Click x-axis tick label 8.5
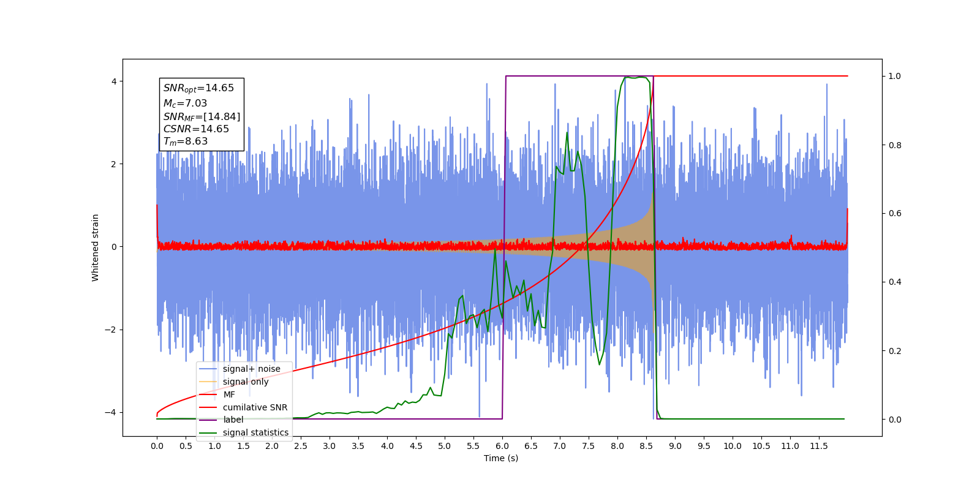 [646, 446]
